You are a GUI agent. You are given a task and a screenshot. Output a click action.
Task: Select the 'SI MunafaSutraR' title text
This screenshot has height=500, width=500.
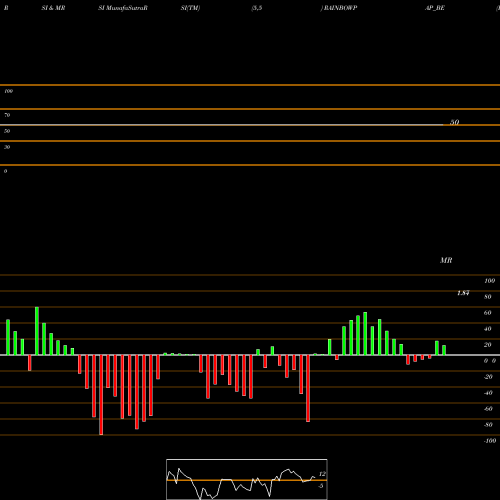coord(123,8)
